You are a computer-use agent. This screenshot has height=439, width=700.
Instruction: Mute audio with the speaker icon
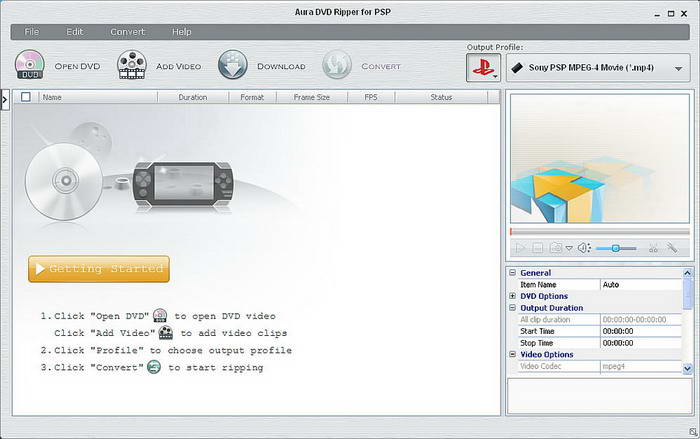point(583,248)
